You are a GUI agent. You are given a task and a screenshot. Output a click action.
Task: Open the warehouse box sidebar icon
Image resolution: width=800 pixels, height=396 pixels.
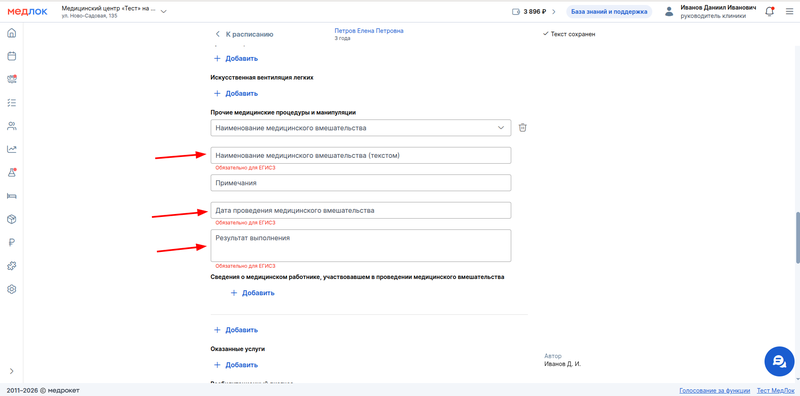click(x=11, y=219)
